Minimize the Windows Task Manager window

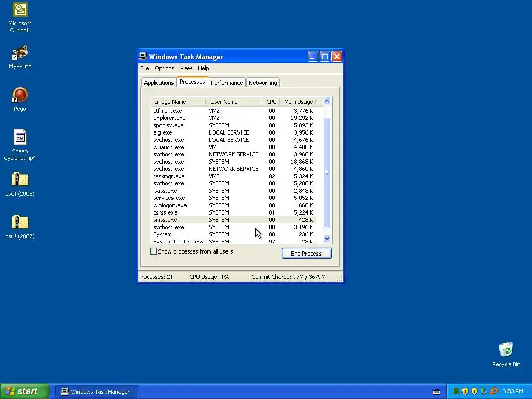tap(312, 56)
